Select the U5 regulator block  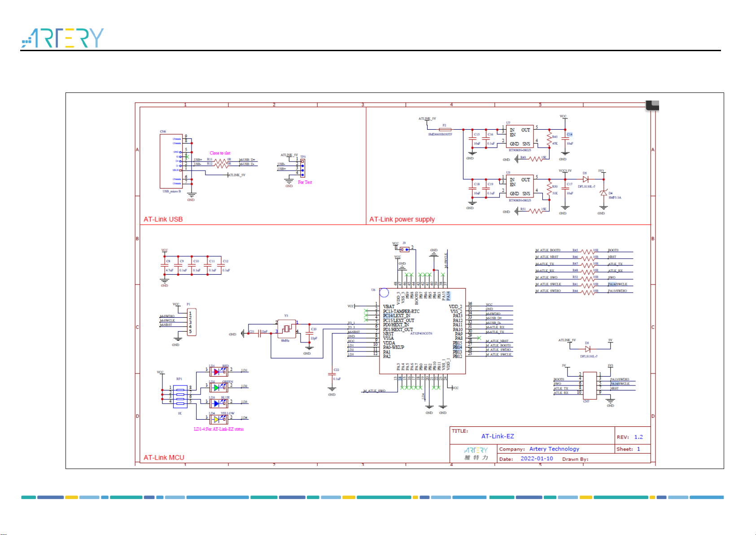[520, 186]
